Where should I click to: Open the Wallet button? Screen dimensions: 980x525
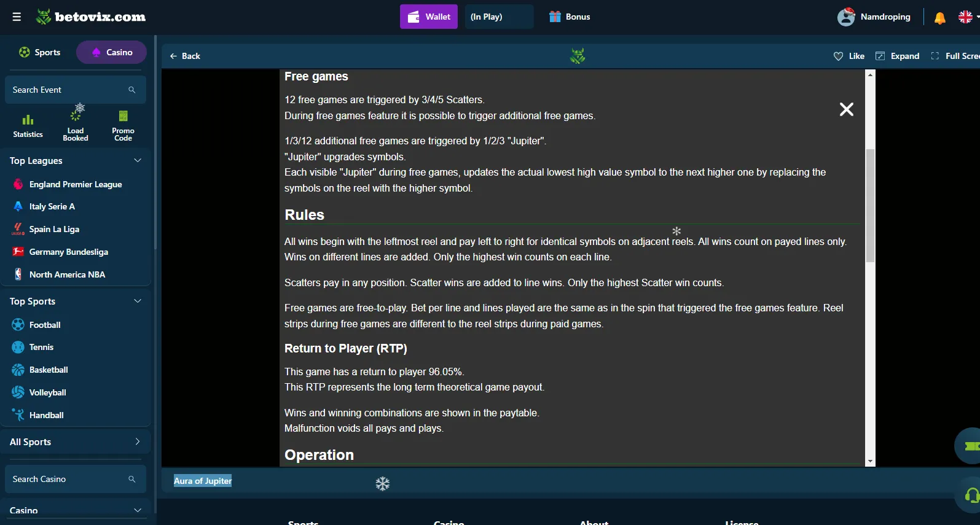tap(429, 17)
